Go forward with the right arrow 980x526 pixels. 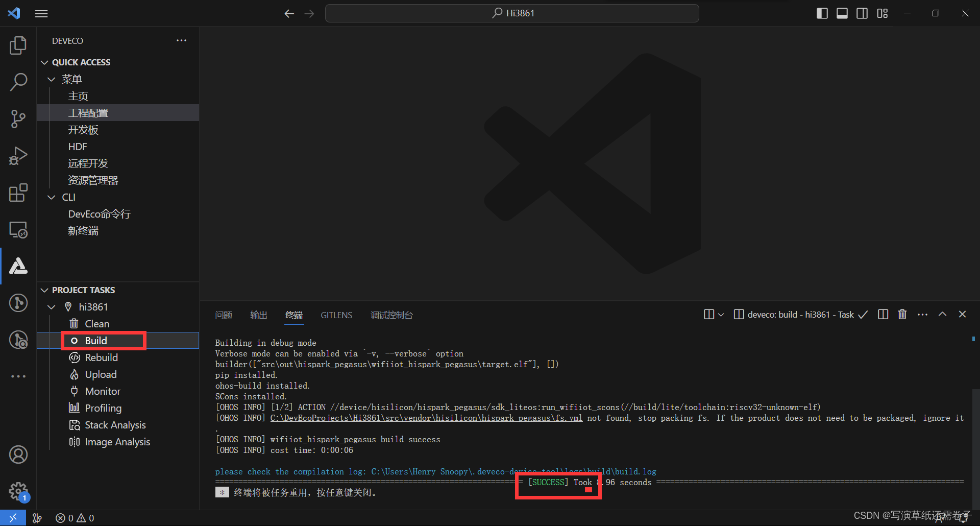tap(309, 14)
